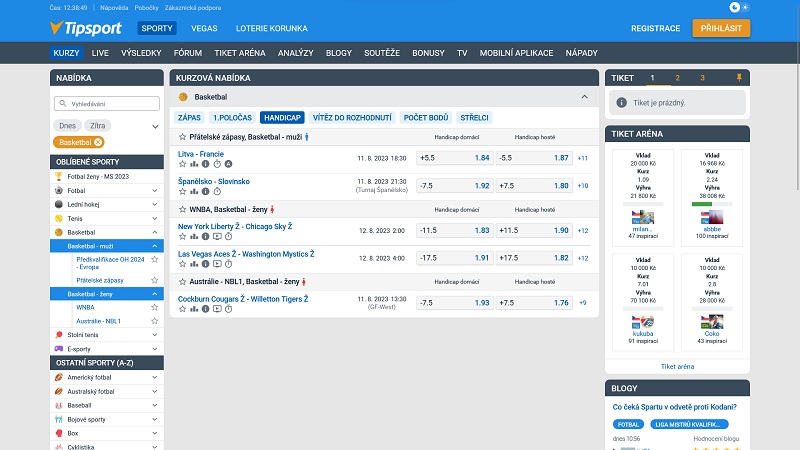
Task: Open the Přátelské zápasy sidebar item
Action: pos(100,280)
